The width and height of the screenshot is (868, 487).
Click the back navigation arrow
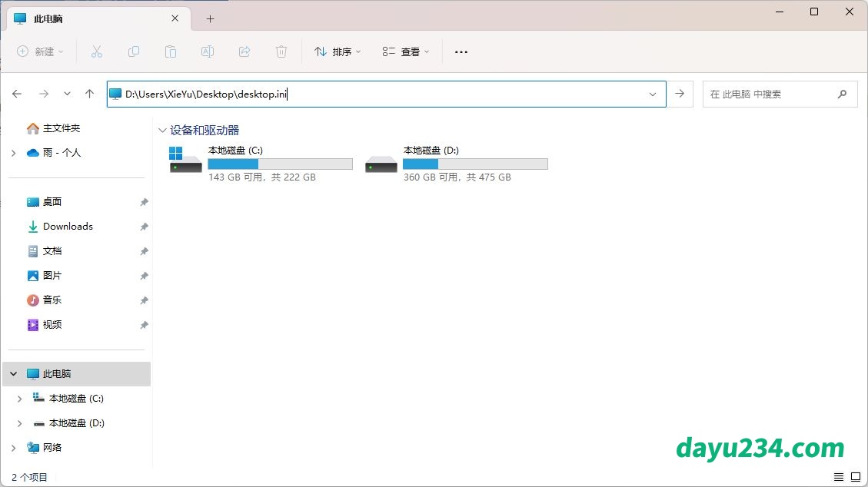point(18,94)
